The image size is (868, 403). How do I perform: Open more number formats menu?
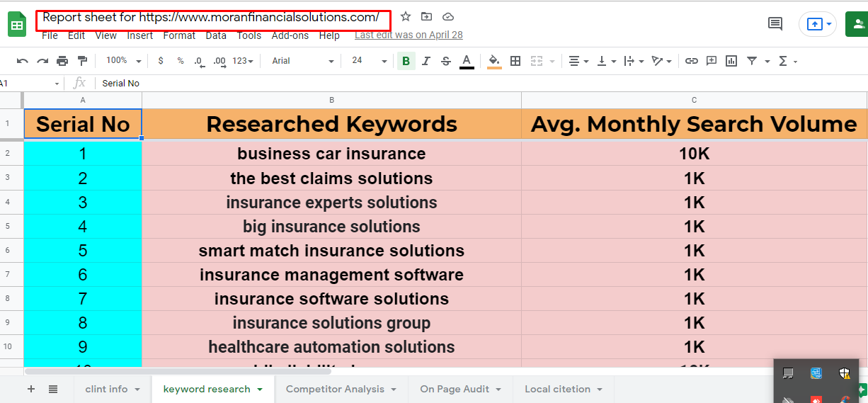click(x=243, y=61)
